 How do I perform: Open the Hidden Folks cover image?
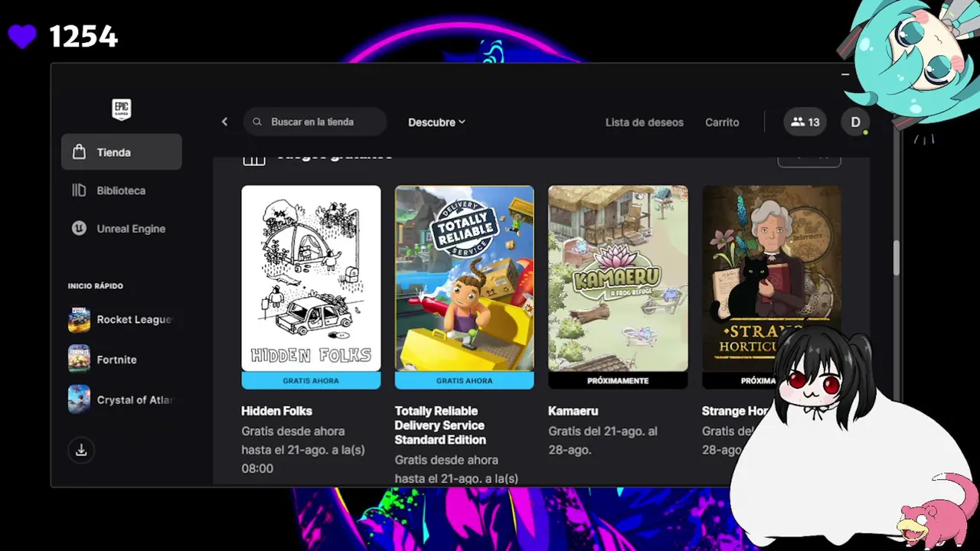point(311,279)
